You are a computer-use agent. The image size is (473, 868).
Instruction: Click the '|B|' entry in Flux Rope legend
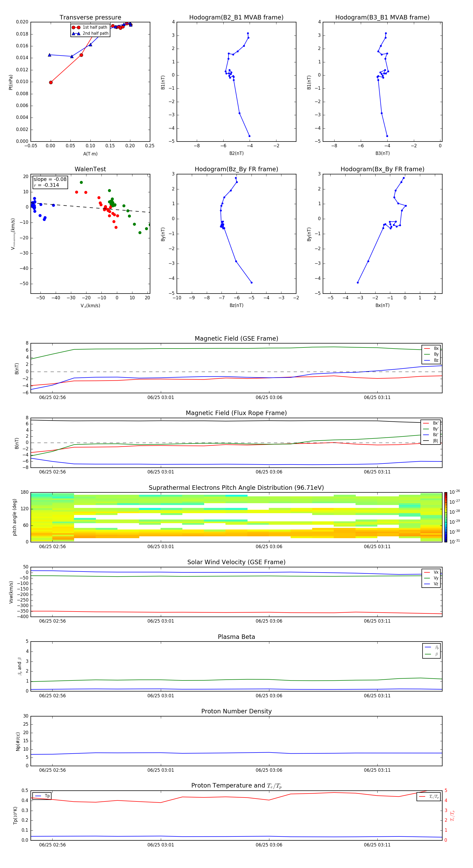tap(431, 441)
